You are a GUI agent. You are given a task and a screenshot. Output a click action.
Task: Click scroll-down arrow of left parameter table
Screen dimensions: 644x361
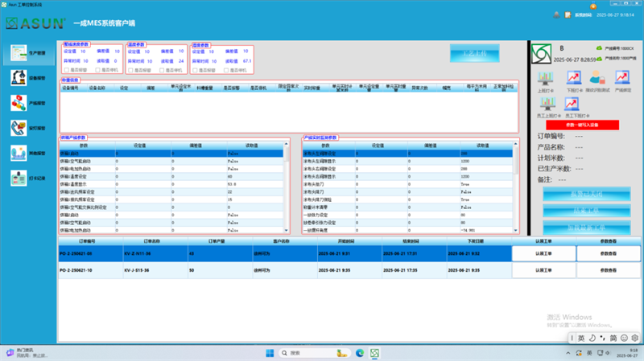[287, 231]
